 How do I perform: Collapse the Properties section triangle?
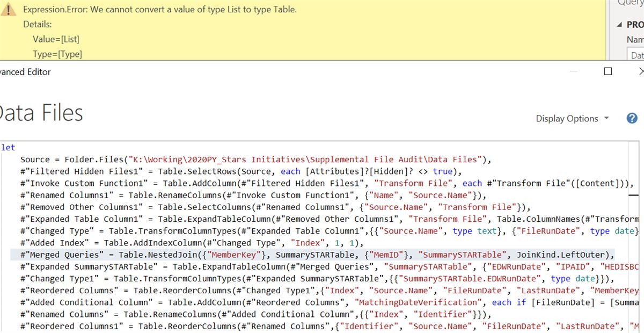pyautogui.click(x=621, y=25)
